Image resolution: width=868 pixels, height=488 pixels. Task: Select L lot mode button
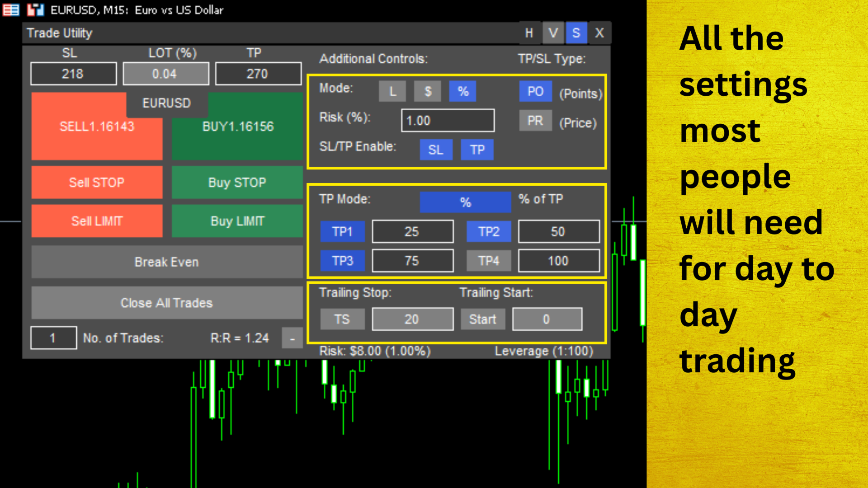(x=392, y=92)
